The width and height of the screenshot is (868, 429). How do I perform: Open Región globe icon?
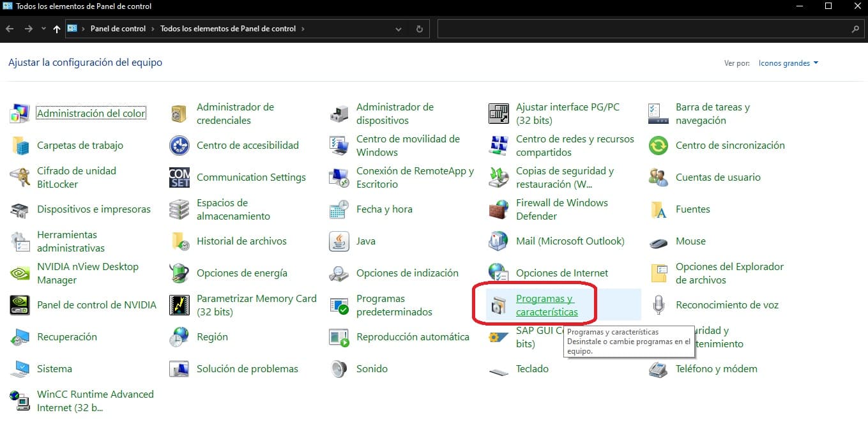[179, 337]
